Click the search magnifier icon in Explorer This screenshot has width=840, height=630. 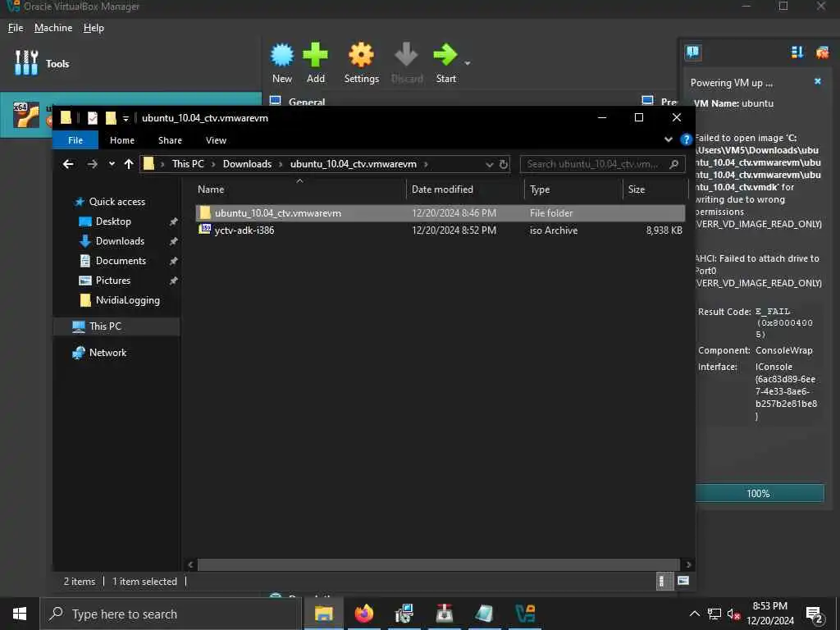pos(674,164)
